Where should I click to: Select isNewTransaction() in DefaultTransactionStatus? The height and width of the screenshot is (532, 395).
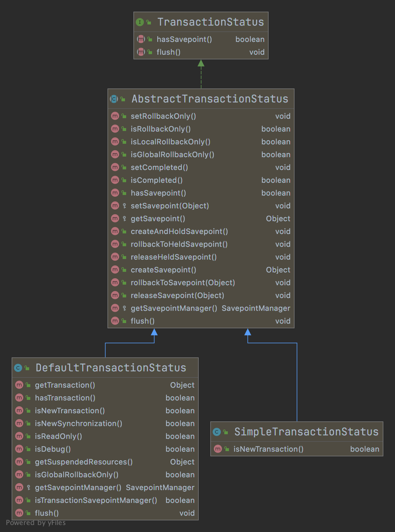(x=70, y=411)
